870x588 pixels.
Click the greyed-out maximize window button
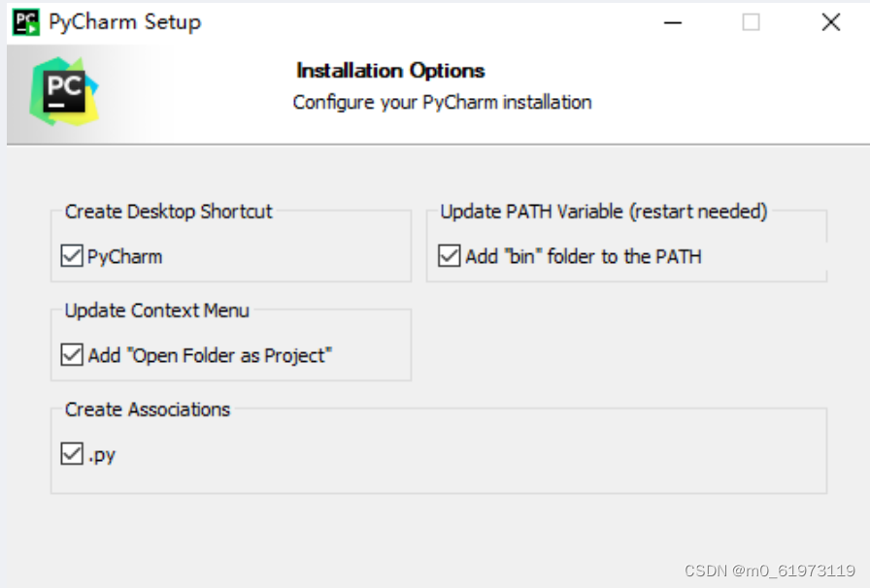pyautogui.click(x=751, y=22)
